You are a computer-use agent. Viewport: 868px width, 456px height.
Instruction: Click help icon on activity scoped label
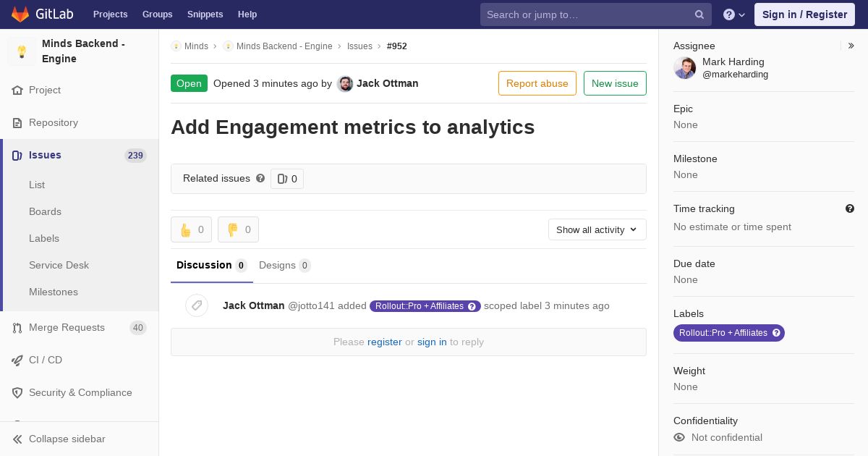point(472,306)
